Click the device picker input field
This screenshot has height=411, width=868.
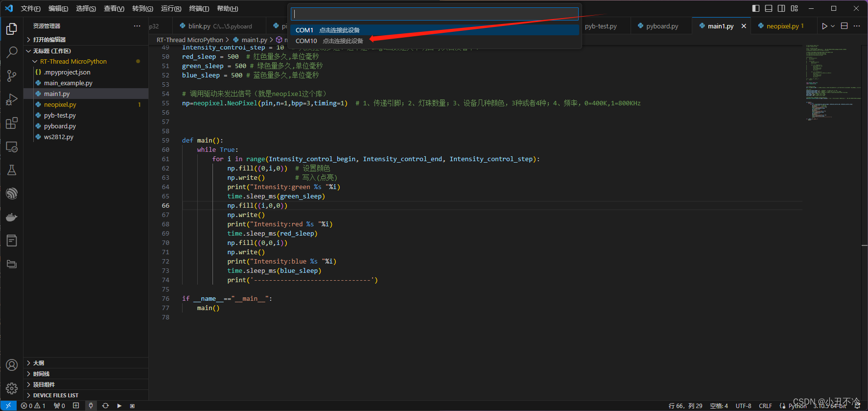pos(435,14)
